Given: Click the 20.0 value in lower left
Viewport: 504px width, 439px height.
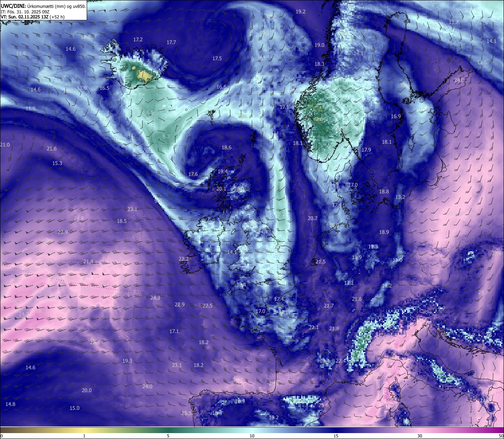Looking at the screenshot, I should (87, 391).
